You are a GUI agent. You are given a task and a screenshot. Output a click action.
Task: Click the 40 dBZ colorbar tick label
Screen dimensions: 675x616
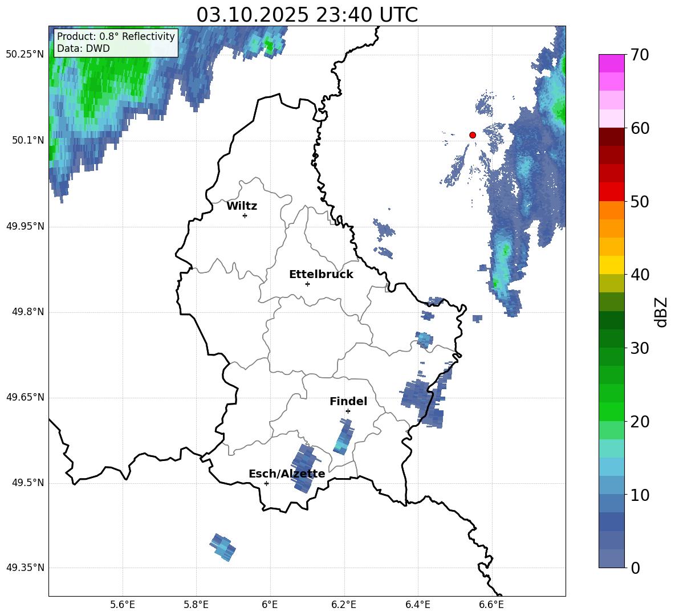[x=640, y=275]
